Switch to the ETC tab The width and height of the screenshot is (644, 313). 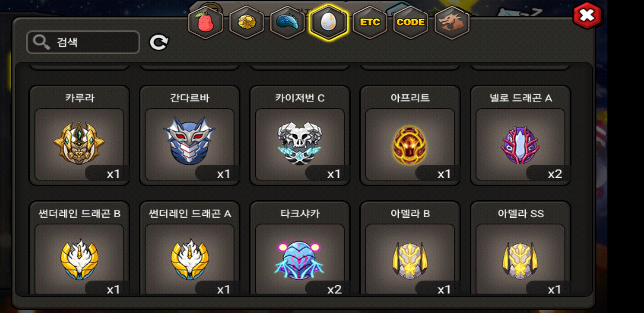click(x=370, y=23)
